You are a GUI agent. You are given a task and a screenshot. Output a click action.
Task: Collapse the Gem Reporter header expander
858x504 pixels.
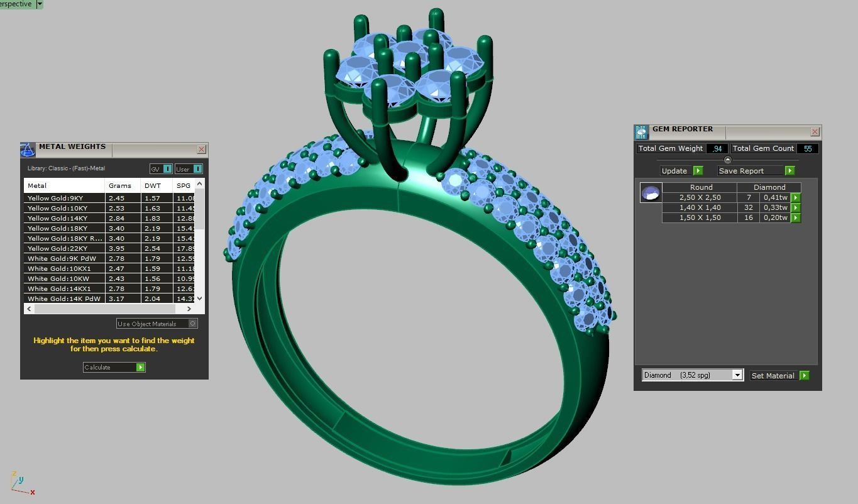pyautogui.click(x=728, y=160)
